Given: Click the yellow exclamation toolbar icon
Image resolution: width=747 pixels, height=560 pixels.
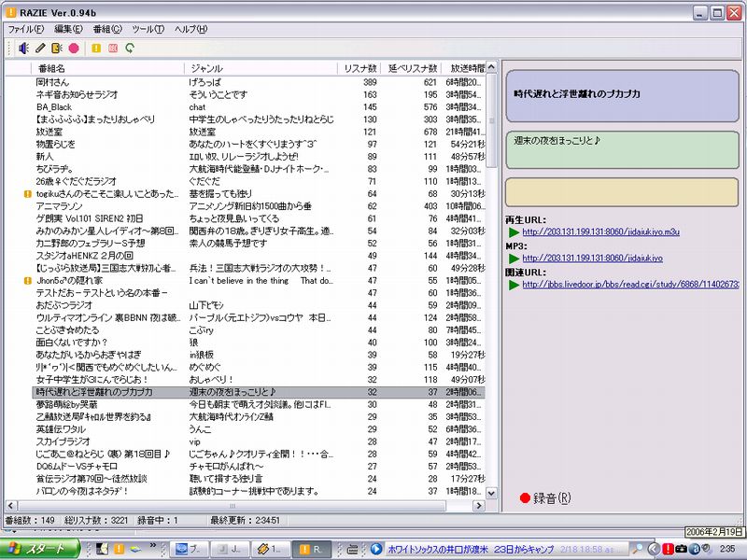Looking at the screenshot, I should coord(96,48).
